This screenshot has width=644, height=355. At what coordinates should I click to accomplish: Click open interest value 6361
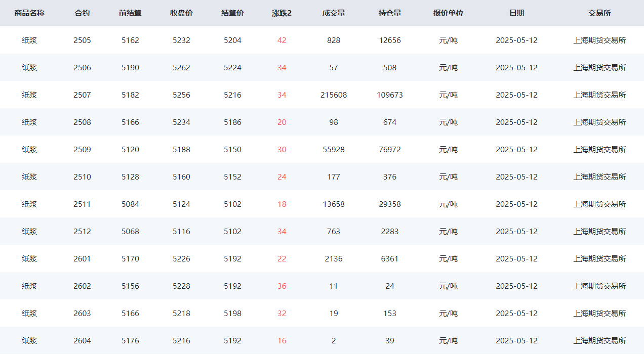point(390,259)
